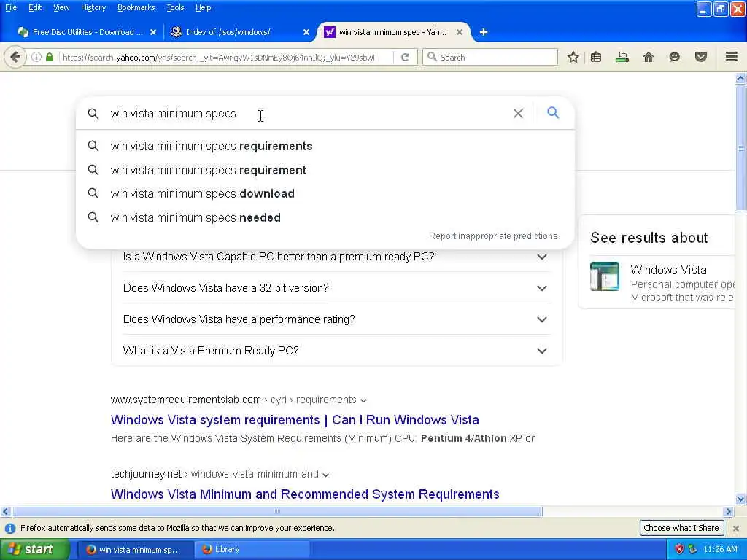Show bookmarks list toolbar icon

pos(596,57)
